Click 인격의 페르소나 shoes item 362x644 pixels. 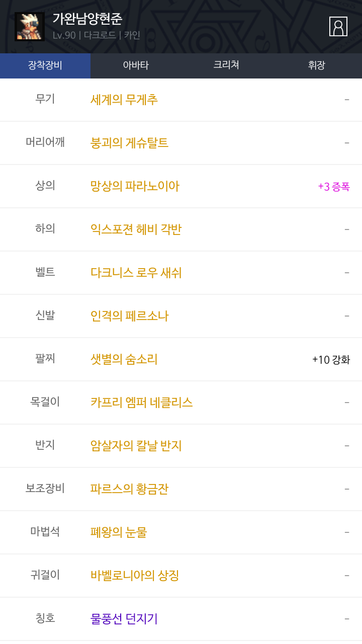129,316
